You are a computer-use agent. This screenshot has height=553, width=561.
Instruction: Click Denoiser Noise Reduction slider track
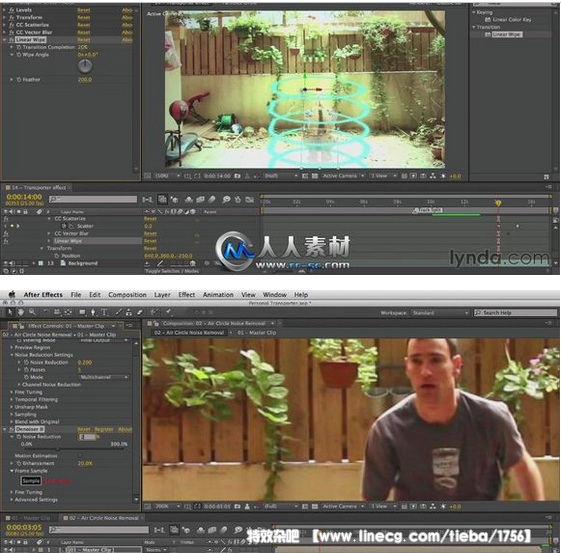[74, 449]
